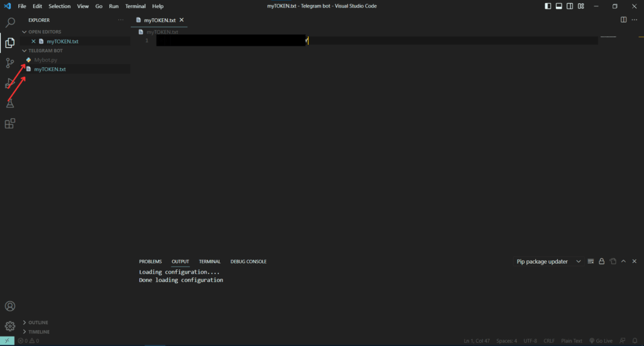The width and height of the screenshot is (644, 346).
Task: Open the Extensions view icon
Action: click(x=10, y=123)
